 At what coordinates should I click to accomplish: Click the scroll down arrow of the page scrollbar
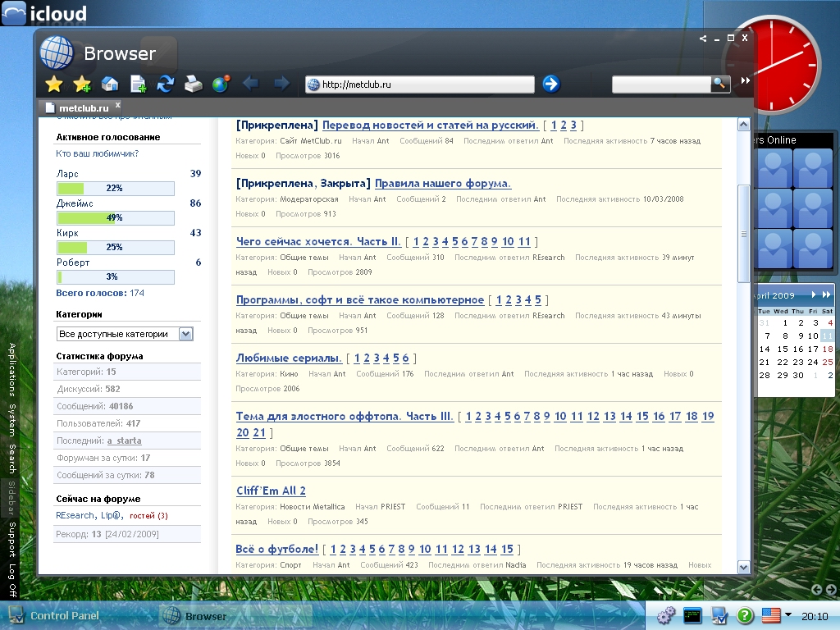click(743, 567)
